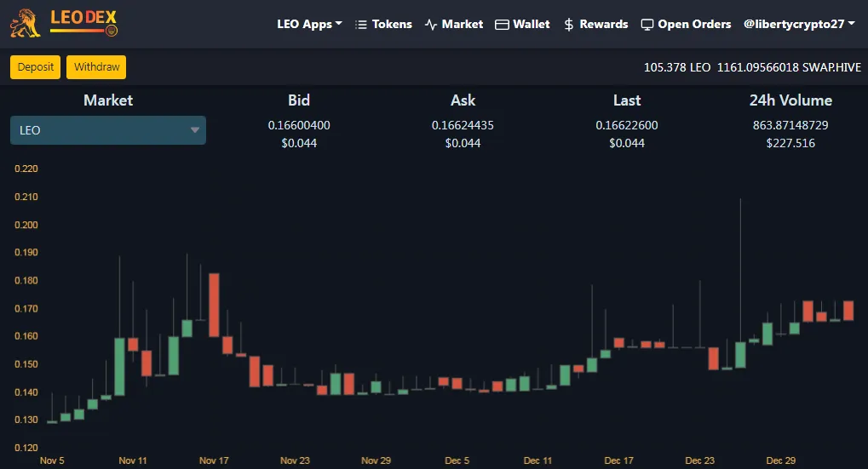
Task: Click the Bid price 0.16600400
Action: (299, 125)
